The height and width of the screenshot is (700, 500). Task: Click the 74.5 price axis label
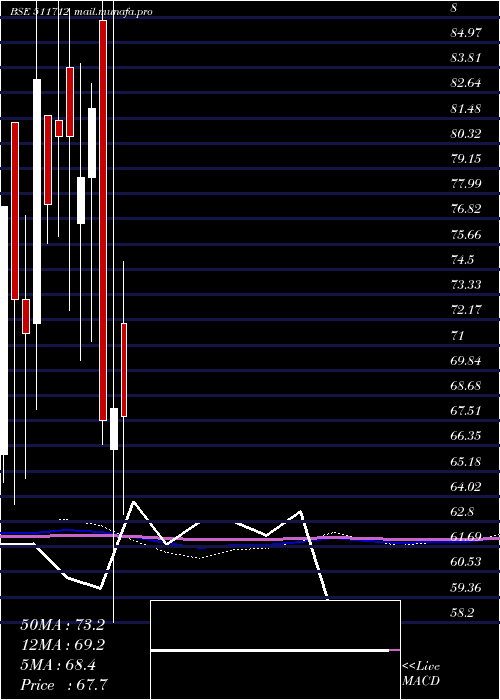[x=462, y=259]
